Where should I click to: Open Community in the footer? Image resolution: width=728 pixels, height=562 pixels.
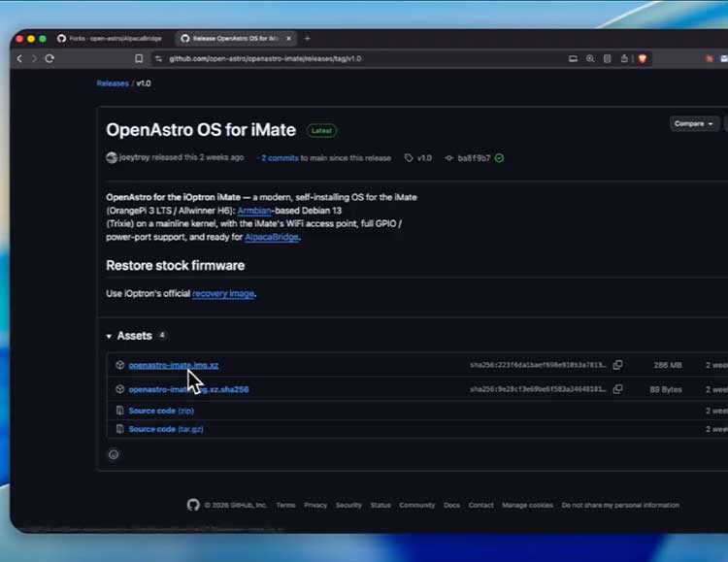(x=417, y=505)
